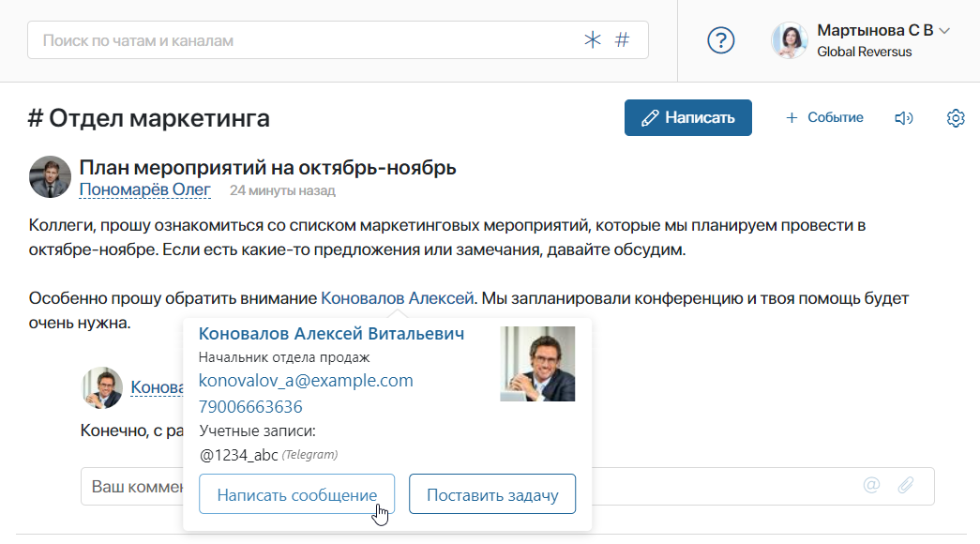Viewport: 980px width, 544px height.
Task: Add a new Событие to the channel
Action: point(824,117)
